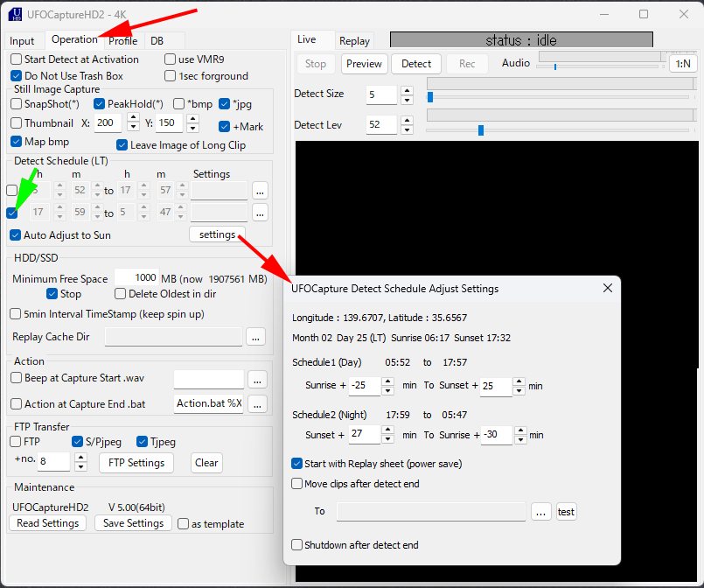Close the Detect Schedule Adjust Settings dialog
704x588 pixels.
pyautogui.click(x=608, y=288)
